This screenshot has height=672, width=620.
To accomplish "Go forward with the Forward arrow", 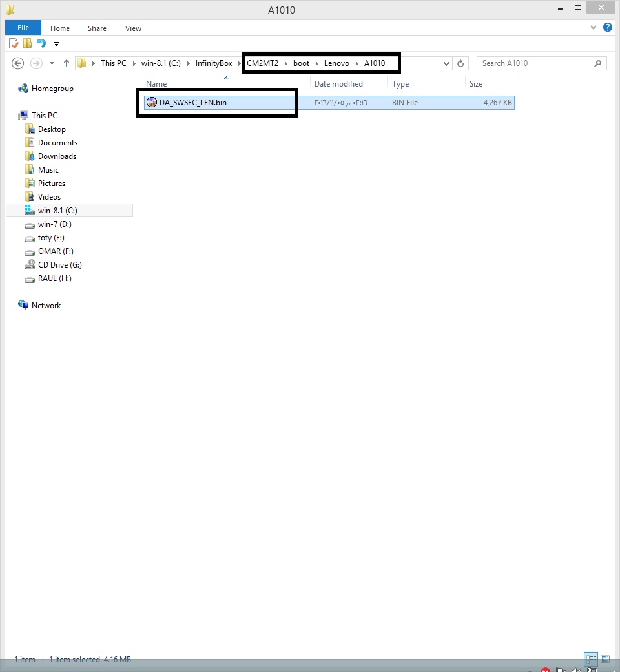I will point(36,63).
